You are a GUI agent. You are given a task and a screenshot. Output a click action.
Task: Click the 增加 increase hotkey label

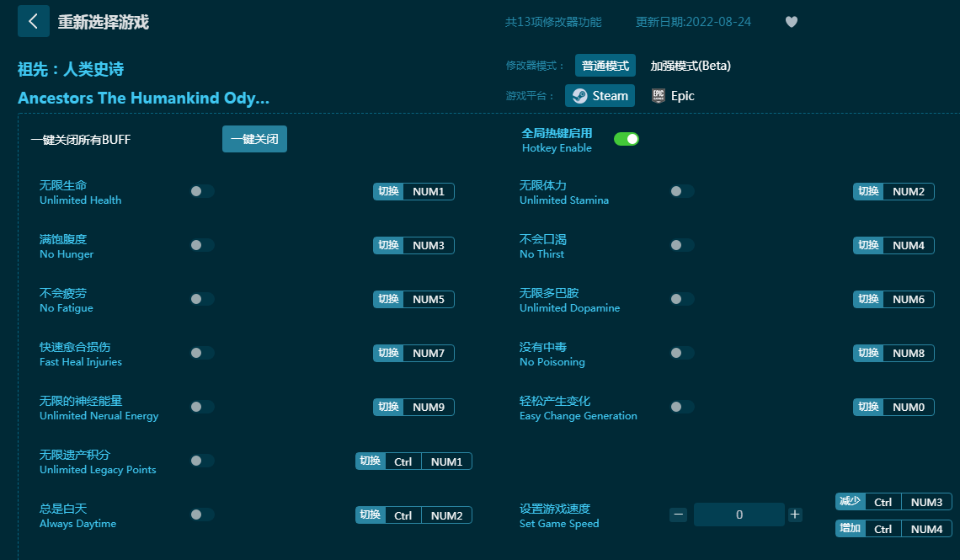point(850,529)
